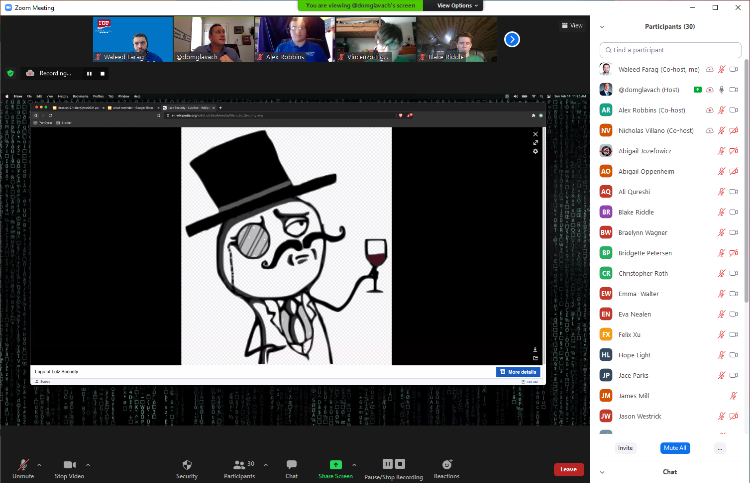Viewport: 750px width, 483px height.
Task: Click the green screen-share icon in @domglavach row
Action: tap(698, 89)
